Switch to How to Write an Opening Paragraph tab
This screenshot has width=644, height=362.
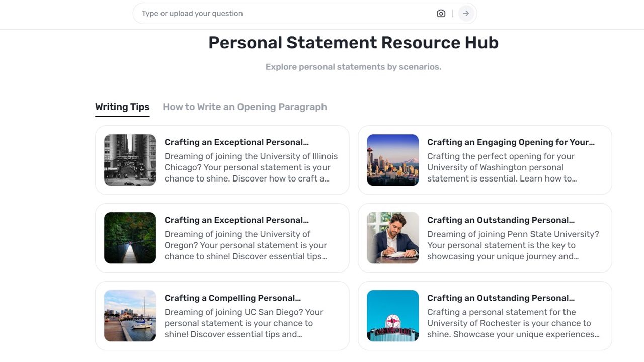pyautogui.click(x=245, y=107)
